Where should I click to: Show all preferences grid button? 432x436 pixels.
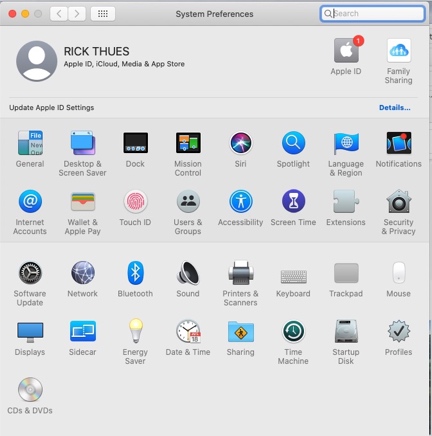pyautogui.click(x=103, y=14)
